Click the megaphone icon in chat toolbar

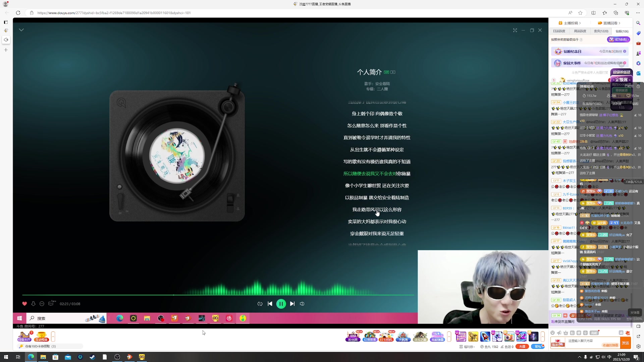[559, 333]
